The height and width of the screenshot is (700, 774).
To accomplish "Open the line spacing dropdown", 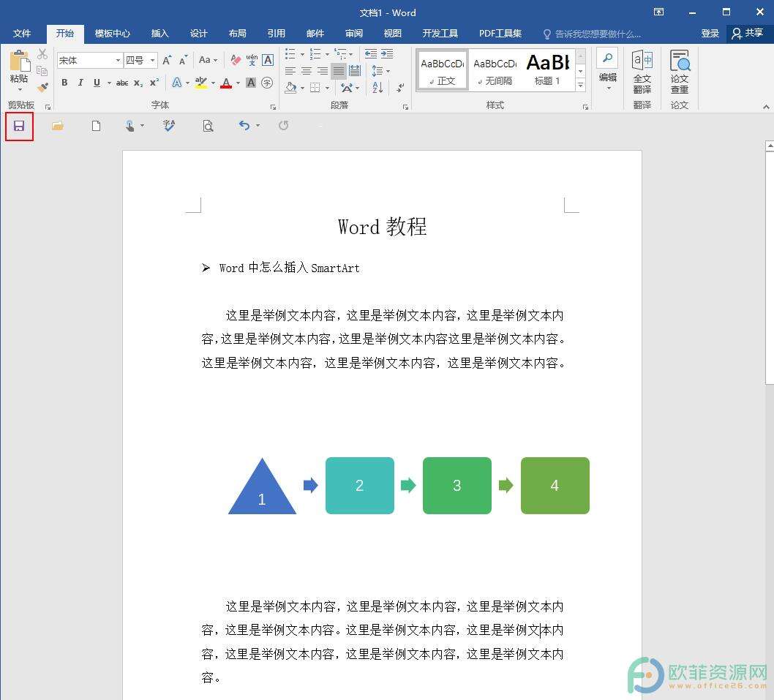I will (x=380, y=70).
